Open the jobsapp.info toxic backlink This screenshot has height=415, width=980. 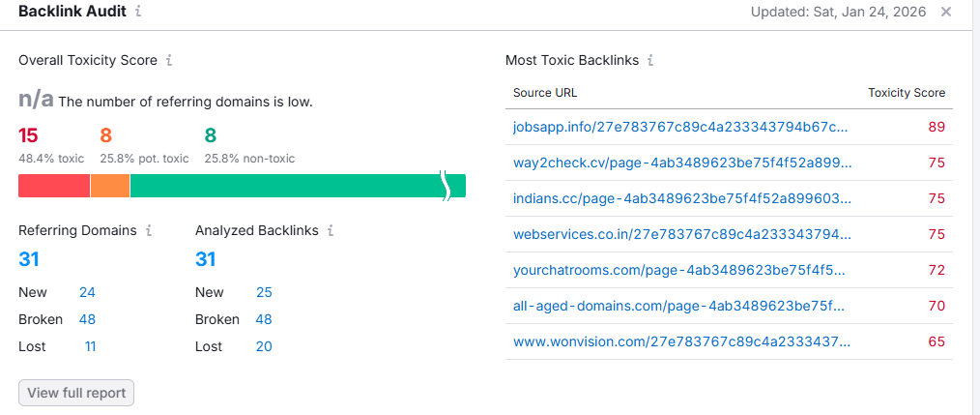[x=680, y=127]
